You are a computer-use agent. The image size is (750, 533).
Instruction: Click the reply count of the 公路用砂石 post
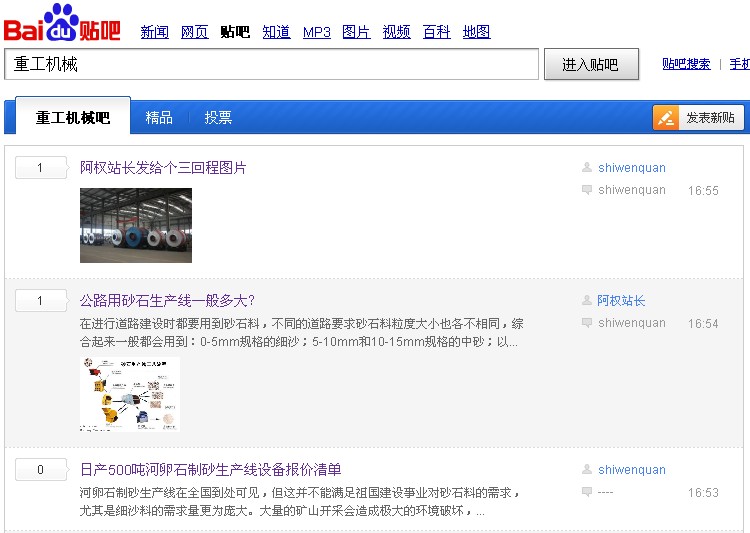coord(41,300)
